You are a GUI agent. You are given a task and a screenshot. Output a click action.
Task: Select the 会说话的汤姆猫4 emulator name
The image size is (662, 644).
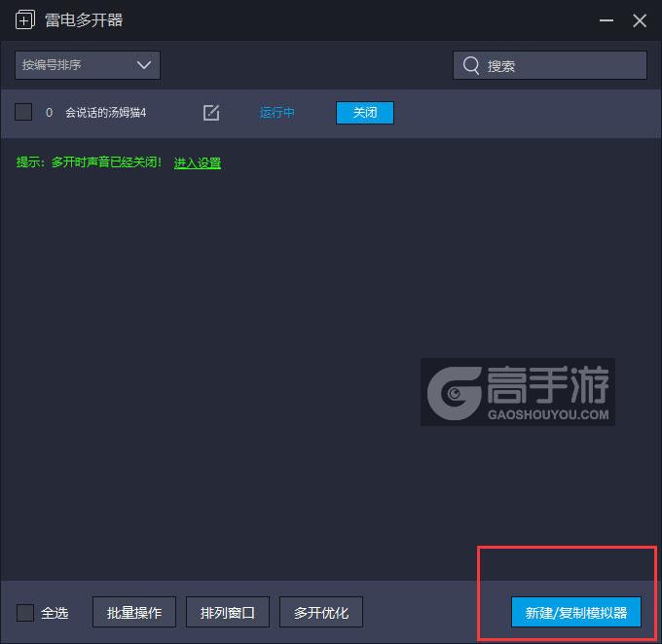click(105, 113)
